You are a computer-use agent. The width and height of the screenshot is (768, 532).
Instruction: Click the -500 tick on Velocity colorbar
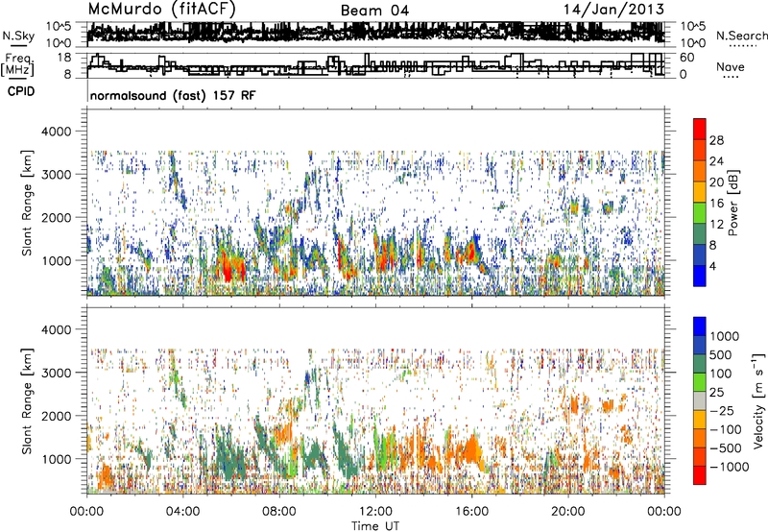(x=726, y=447)
